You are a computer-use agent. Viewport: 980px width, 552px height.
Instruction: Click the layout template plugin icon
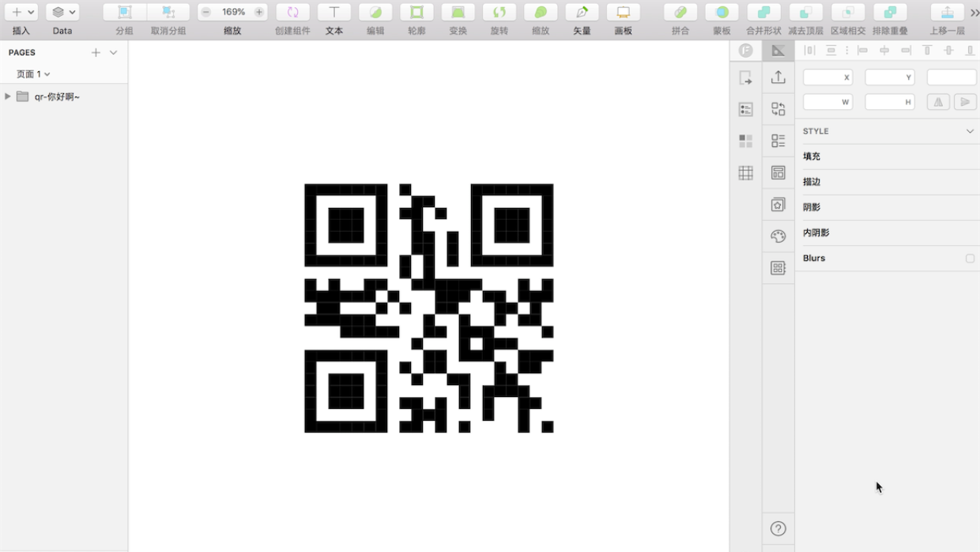click(x=778, y=172)
